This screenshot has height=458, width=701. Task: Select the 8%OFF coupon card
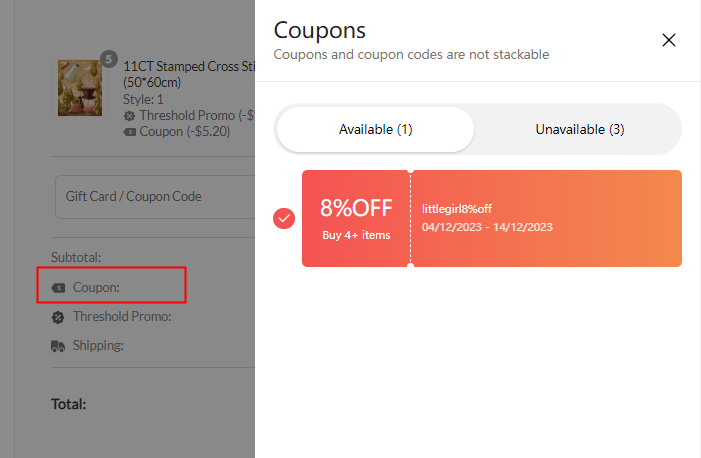[x=492, y=218]
